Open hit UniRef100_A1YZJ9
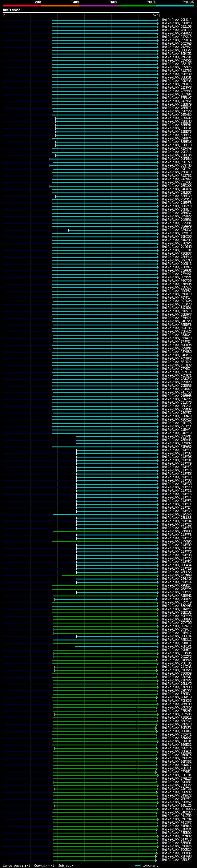 click(177, 37)
